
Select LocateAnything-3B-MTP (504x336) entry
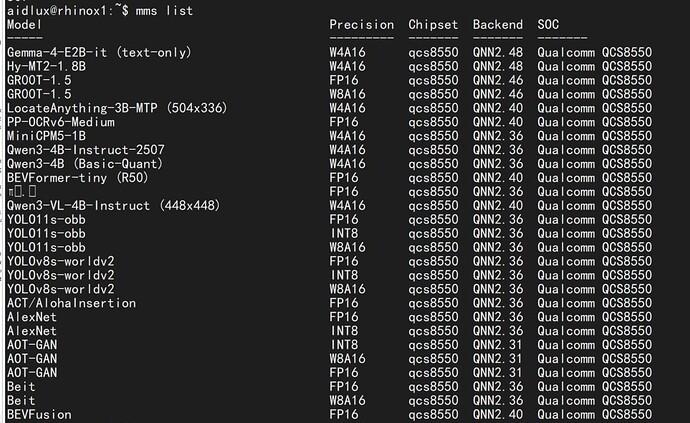coord(117,108)
